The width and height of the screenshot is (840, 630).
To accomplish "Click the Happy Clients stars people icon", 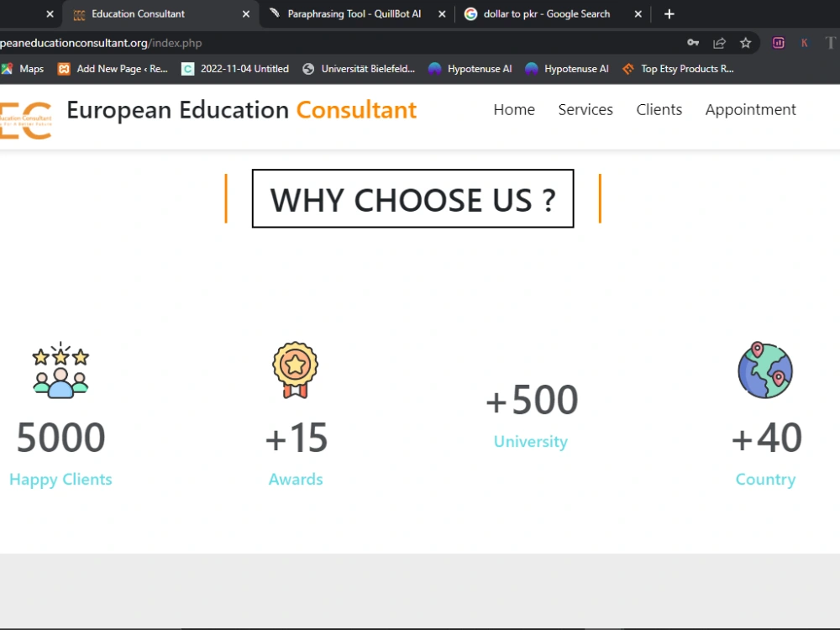I will click(60, 370).
